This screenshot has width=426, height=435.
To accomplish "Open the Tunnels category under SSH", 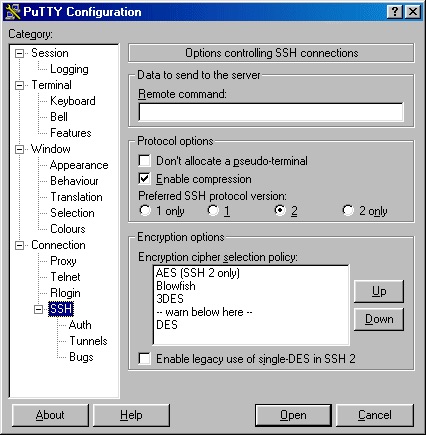I will 88,341.
